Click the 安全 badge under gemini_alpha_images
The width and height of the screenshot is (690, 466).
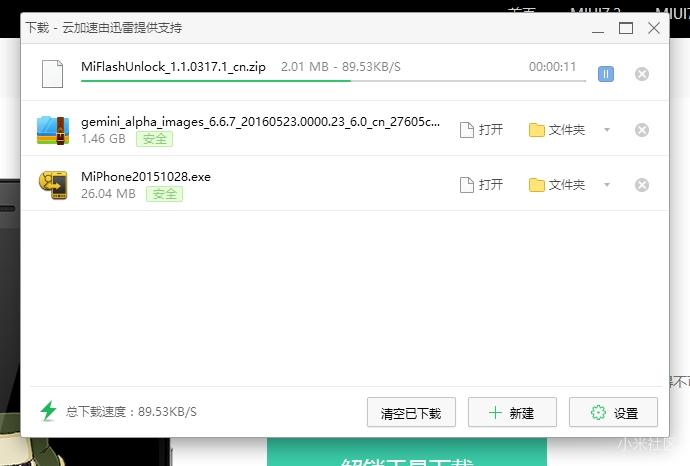[154, 139]
